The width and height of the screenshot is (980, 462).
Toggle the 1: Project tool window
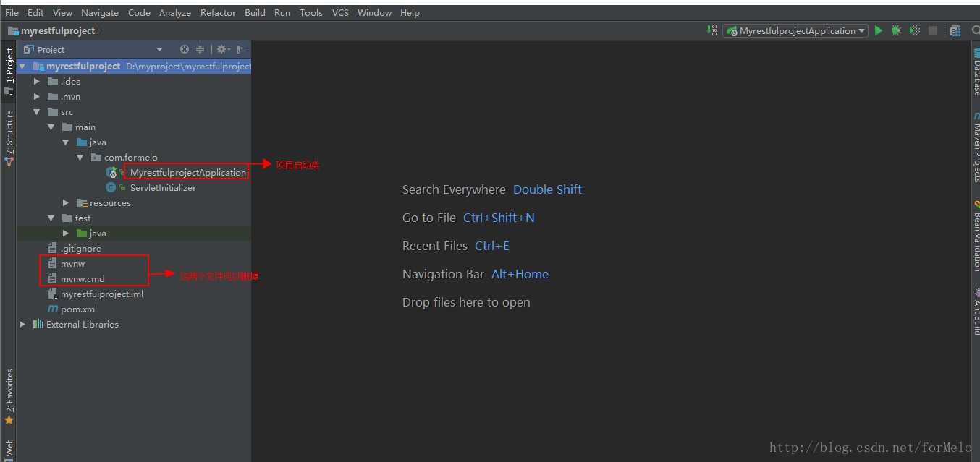pyautogui.click(x=9, y=71)
